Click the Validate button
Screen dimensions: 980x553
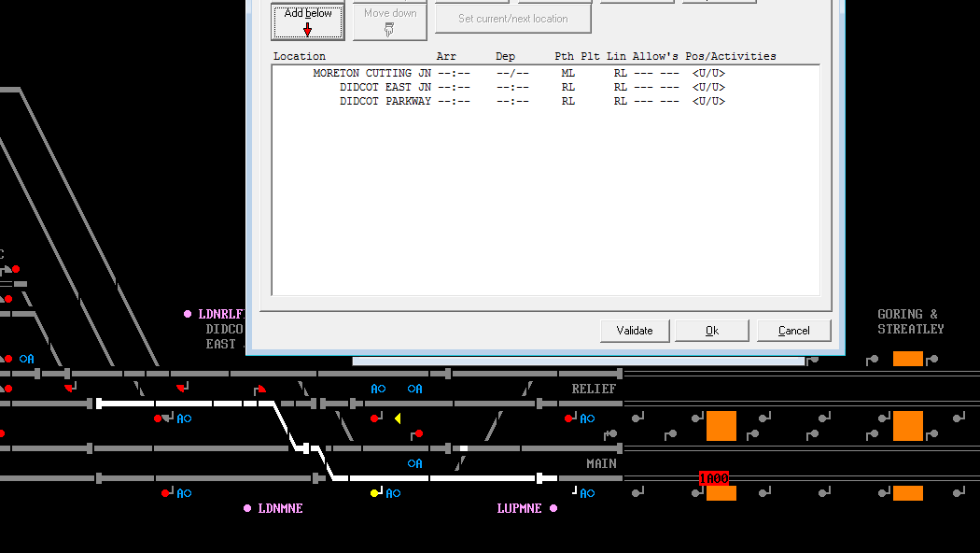[x=635, y=331]
